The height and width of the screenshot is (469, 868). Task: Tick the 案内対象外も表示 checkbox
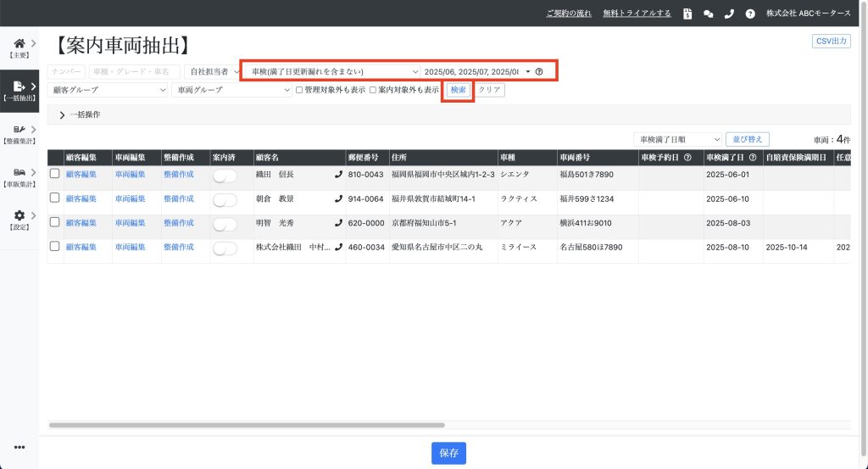pyautogui.click(x=373, y=90)
